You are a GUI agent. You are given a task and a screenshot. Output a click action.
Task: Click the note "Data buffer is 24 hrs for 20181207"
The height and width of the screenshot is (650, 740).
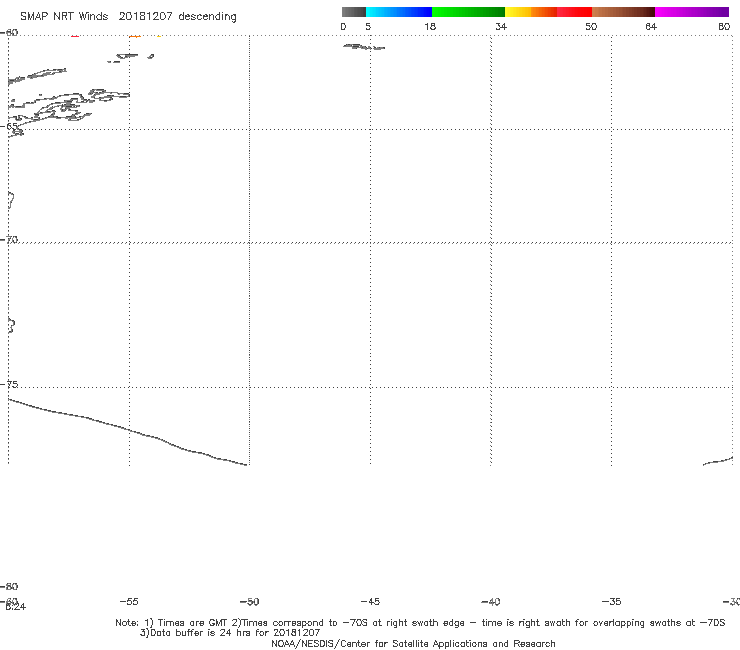pyautogui.click(x=235, y=633)
